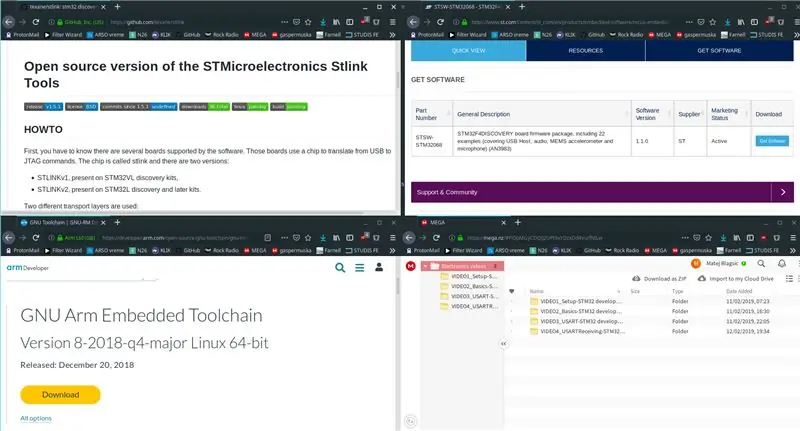Collapse the Electronics videos folder tree
The image size is (800, 431).
(425, 266)
